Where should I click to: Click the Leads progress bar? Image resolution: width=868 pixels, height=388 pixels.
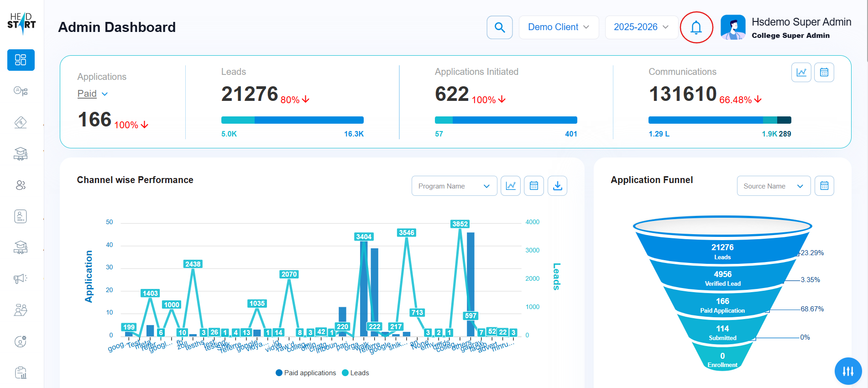(x=292, y=120)
